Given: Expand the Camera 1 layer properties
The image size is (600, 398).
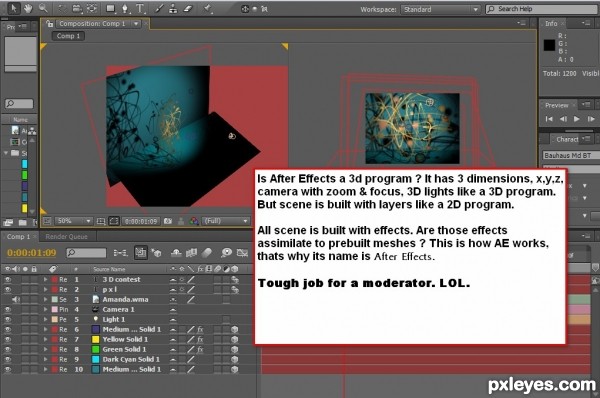Looking at the screenshot, I should 46,310.
